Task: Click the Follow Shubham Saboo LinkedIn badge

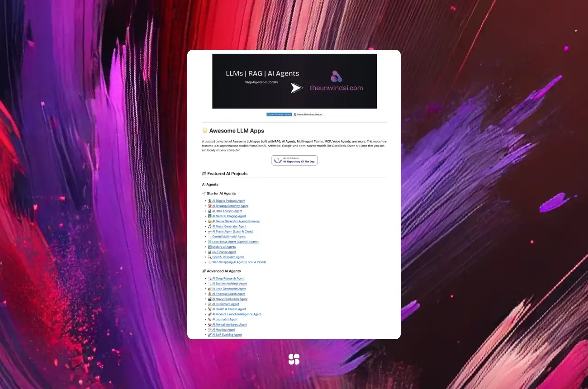Action: coord(279,114)
